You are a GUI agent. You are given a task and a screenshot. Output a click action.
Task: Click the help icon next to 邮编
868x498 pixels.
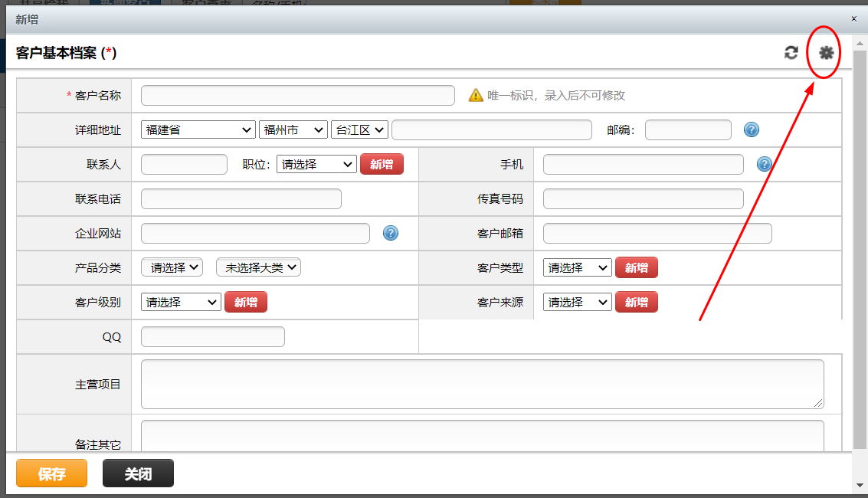pyautogui.click(x=752, y=129)
